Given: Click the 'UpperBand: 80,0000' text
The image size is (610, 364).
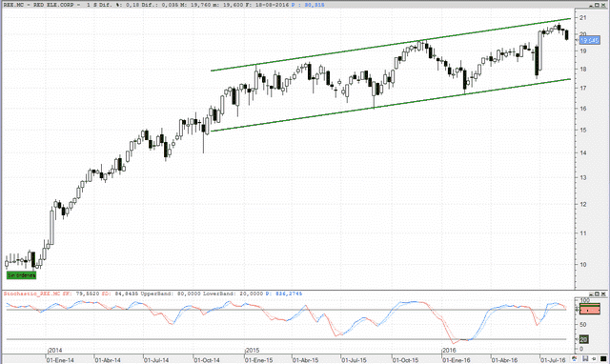Looking at the screenshot, I should point(171,293).
